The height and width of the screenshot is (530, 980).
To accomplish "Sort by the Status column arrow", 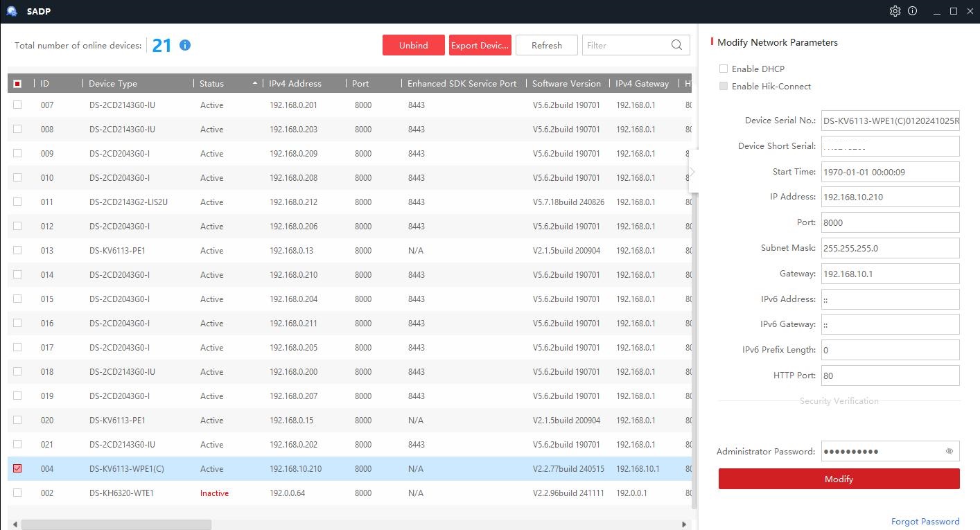I will click(x=255, y=84).
